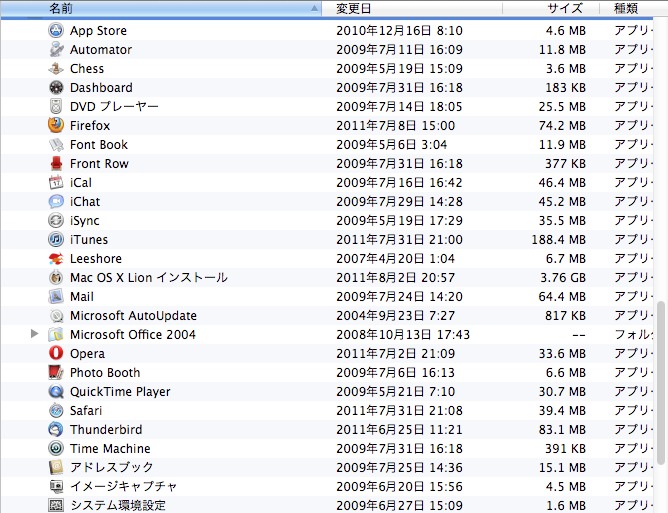Click the Firefox icon
668x513 pixels.
[56, 125]
